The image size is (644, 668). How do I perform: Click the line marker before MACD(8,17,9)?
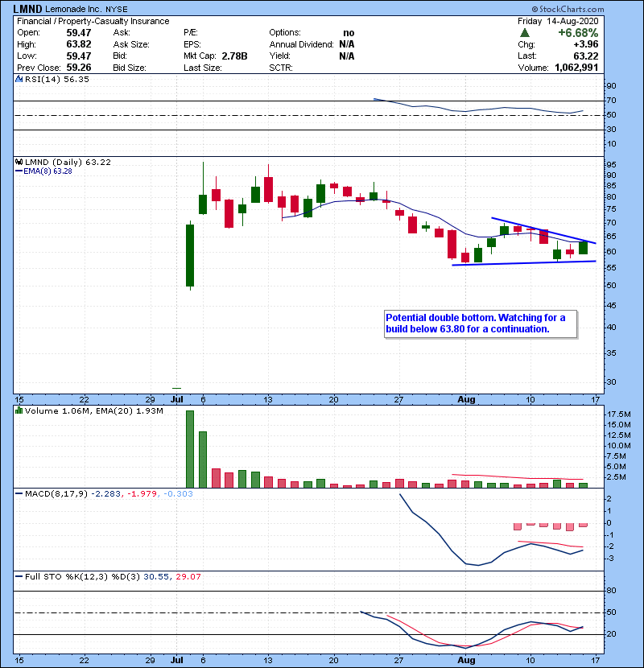pos(19,494)
